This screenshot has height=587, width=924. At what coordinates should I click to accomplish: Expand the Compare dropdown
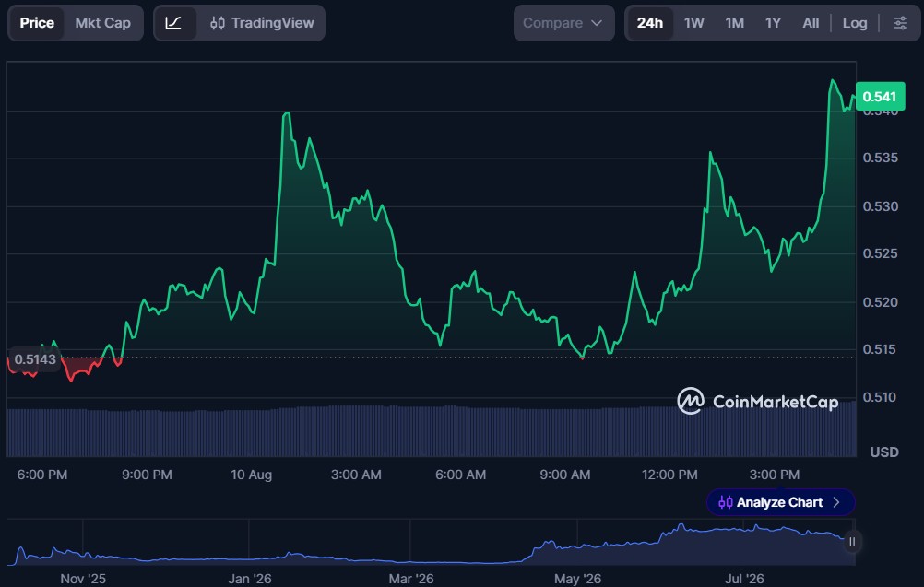click(x=563, y=23)
